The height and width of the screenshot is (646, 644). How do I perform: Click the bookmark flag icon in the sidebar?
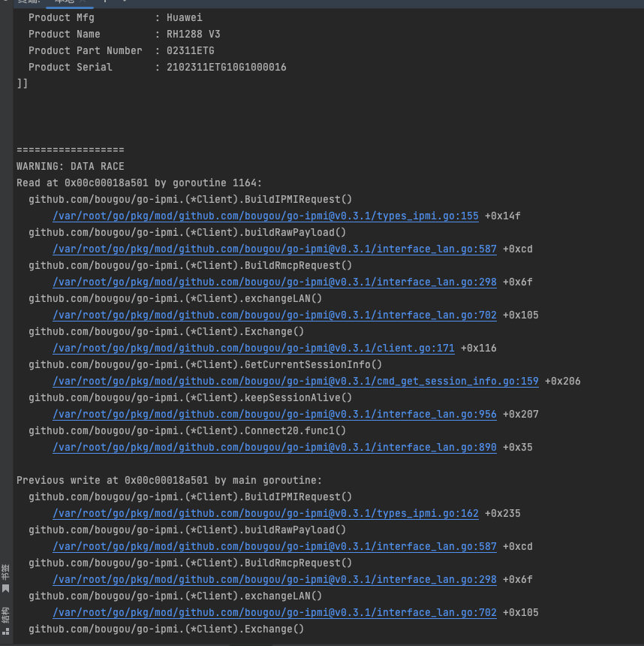coord(5,588)
